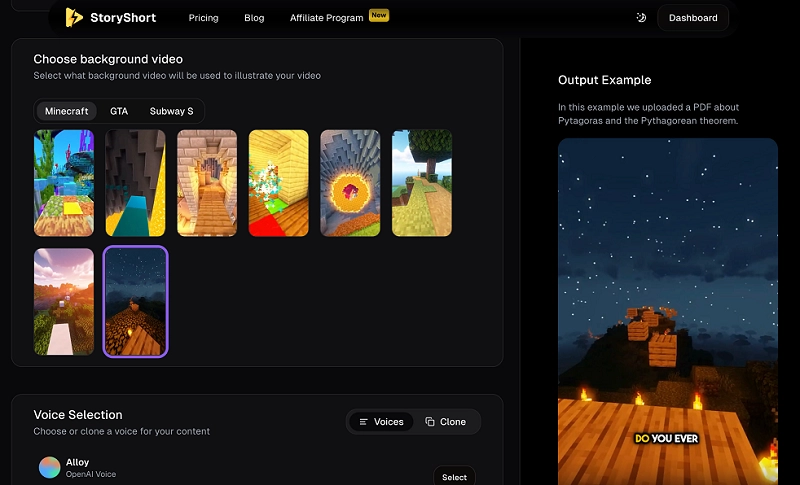Screen dimensions: 800x485
Task: Switch to the Subway S background tab
Action: [171, 111]
